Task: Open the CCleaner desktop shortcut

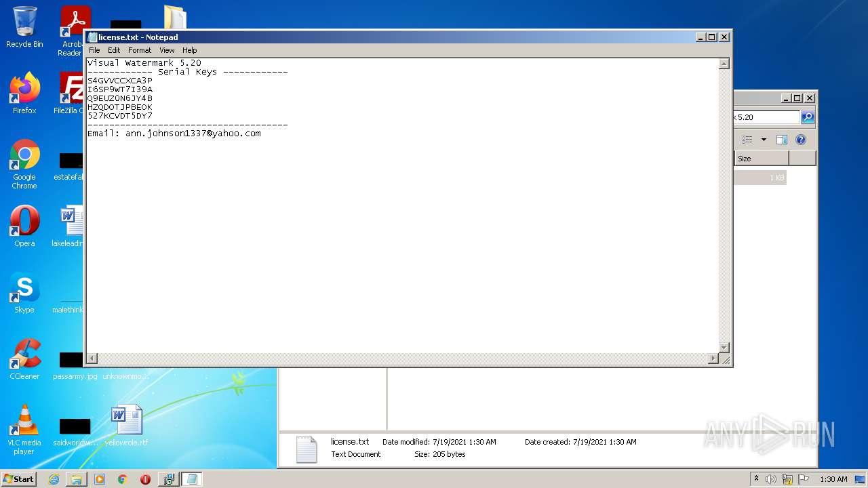Action: tap(24, 359)
